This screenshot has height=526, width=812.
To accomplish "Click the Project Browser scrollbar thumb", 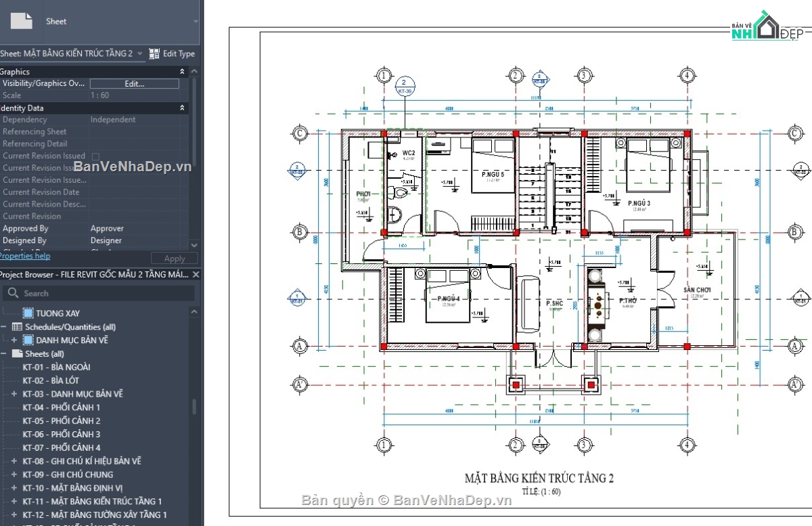I will [195, 406].
